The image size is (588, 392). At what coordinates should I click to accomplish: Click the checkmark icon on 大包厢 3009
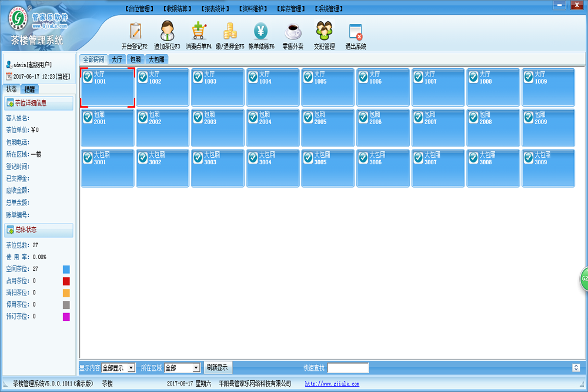point(529,158)
